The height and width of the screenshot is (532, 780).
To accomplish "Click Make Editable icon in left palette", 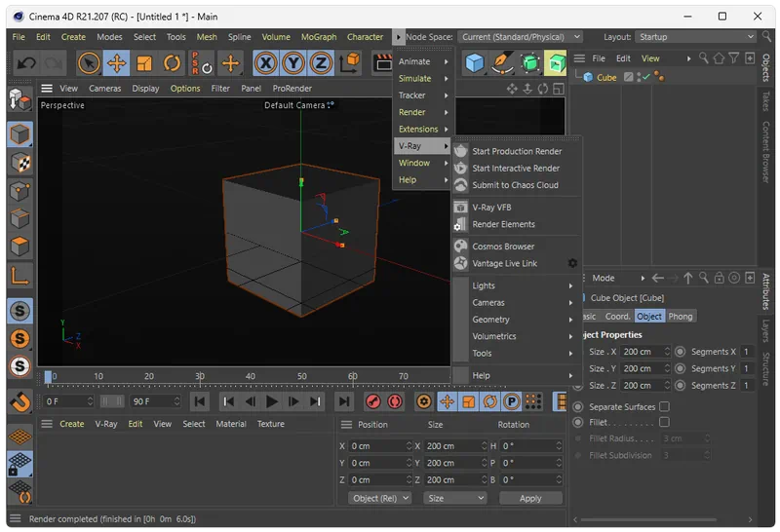I will [19, 99].
